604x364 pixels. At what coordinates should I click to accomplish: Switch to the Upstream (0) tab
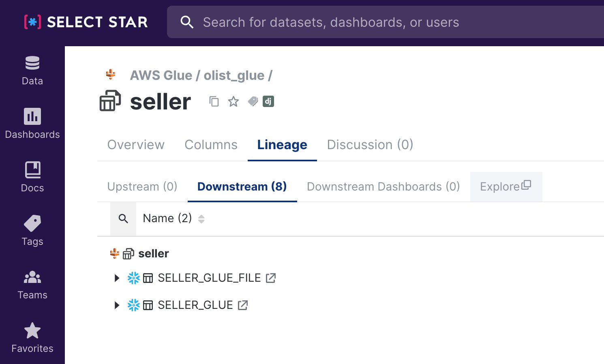[142, 186]
